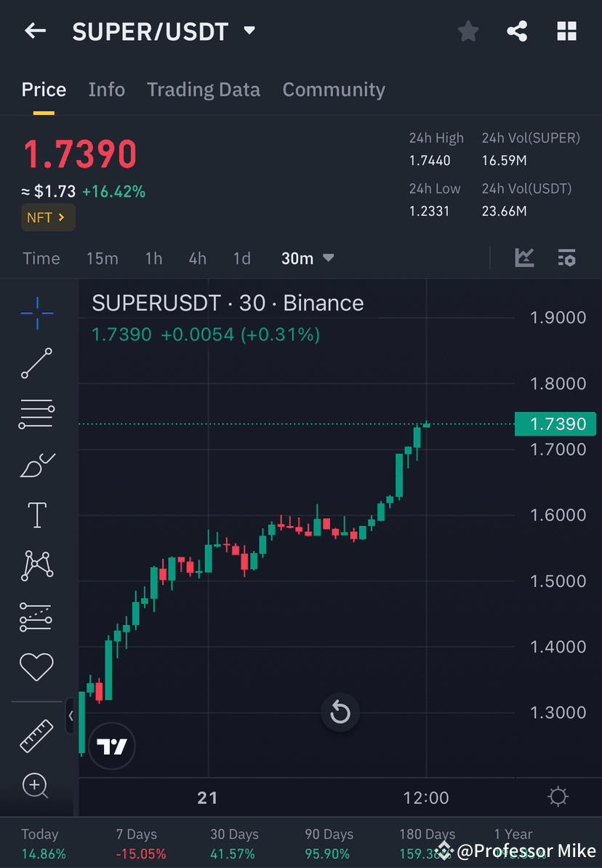Open the chart style selector icon
The image size is (602, 868).
(x=524, y=258)
